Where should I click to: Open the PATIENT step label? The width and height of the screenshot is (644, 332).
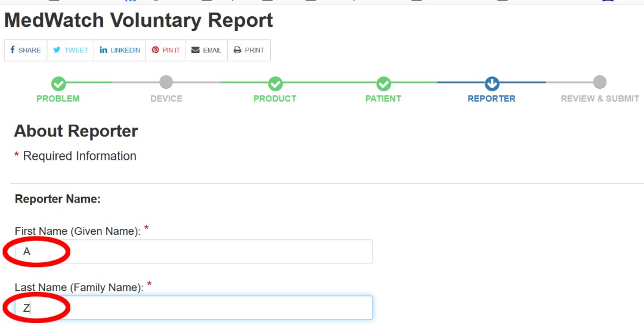[383, 99]
